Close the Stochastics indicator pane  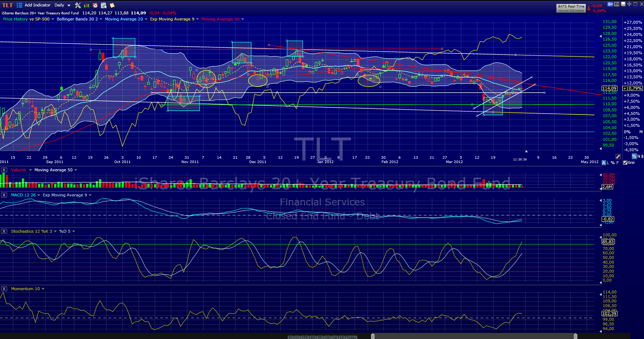(x=4, y=231)
